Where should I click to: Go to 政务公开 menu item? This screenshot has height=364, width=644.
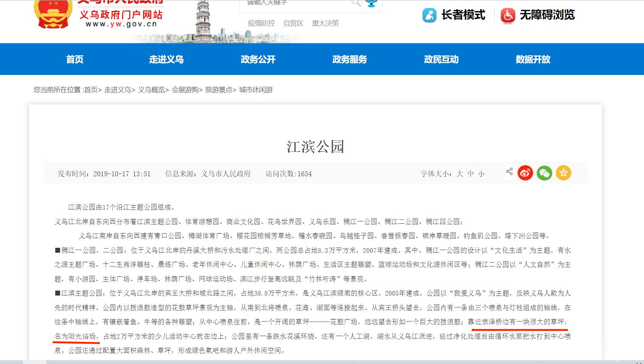click(258, 59)
